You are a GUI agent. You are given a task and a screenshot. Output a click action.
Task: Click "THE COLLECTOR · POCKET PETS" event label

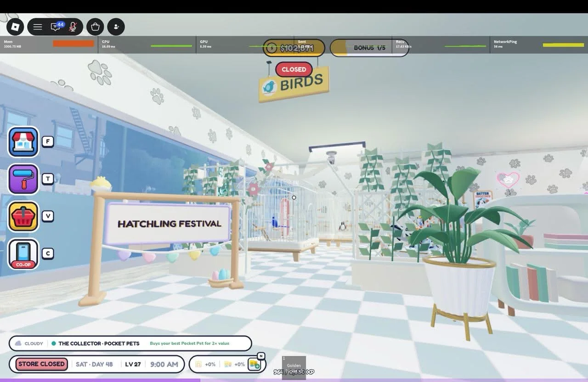[x=99, y=343]
